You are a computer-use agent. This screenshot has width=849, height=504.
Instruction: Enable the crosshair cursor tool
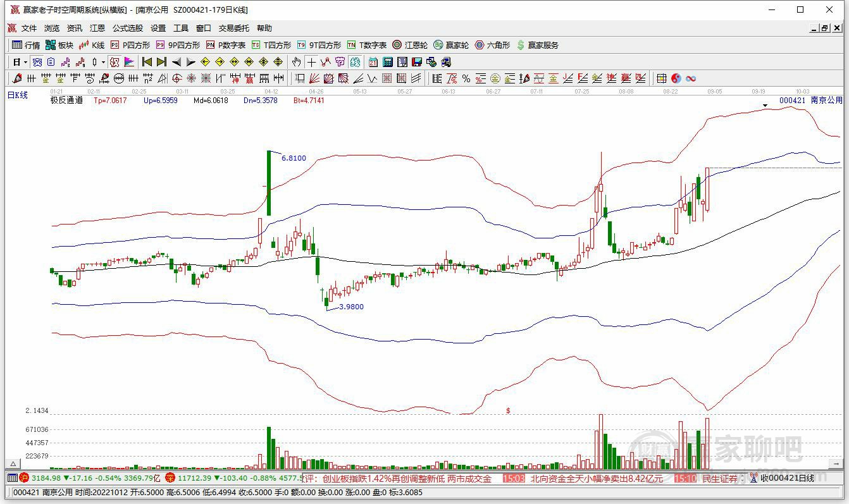(311, 62)
